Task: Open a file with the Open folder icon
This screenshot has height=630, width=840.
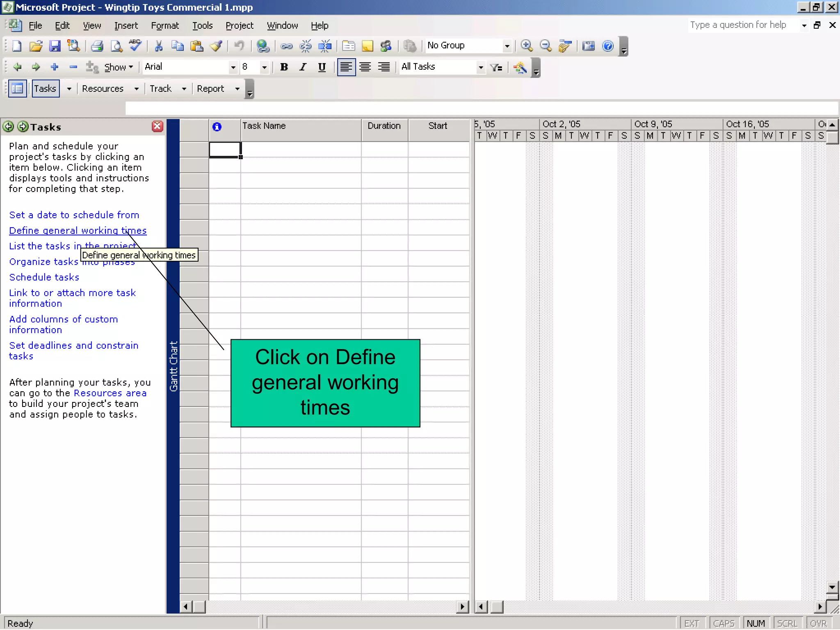Action: click(36, 46)
